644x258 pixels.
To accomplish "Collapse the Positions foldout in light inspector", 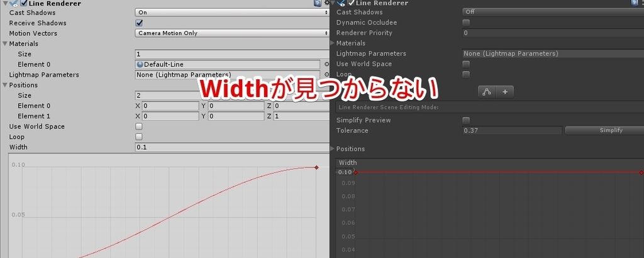I will [x=4, y=85].
